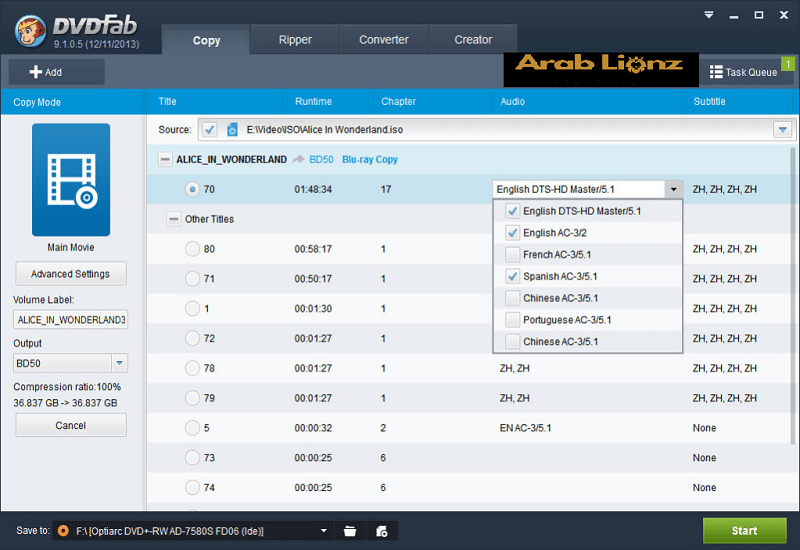800x550 pixels.
Task: Select title 80 radio button
Action: [x=192, y=249]
